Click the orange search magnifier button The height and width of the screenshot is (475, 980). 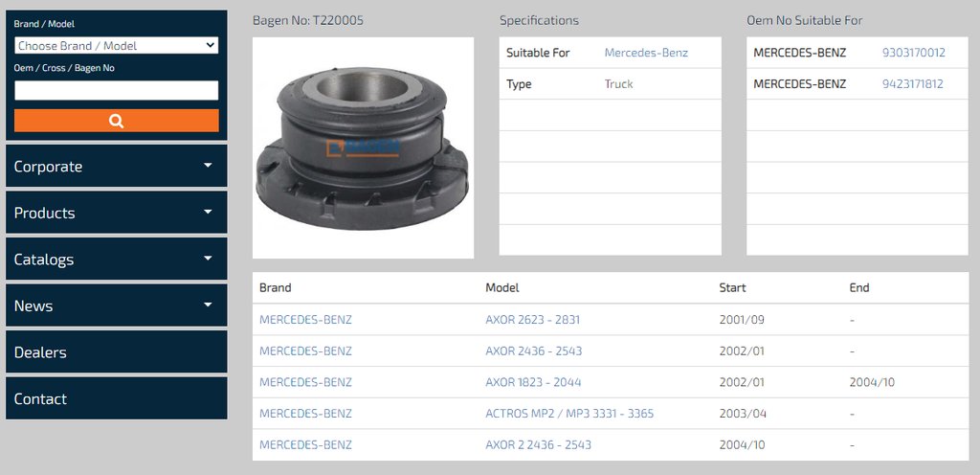tap(116, 121)
